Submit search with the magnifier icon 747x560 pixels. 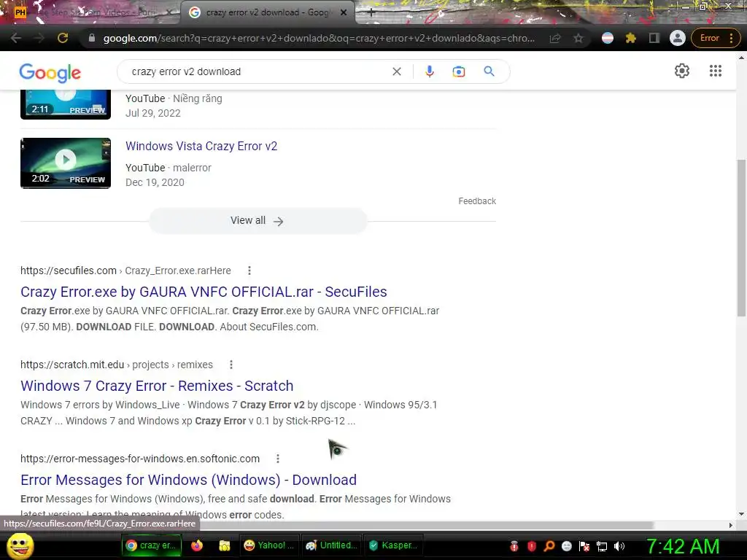(489, 71)
